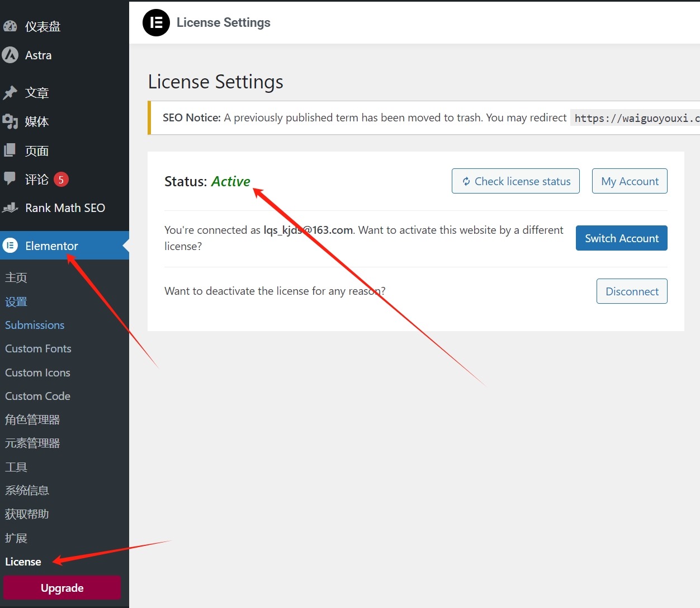This screenshot has width=700, height=608.
Task: Open the Rank Math SEO menu
Action: coord(64,208)
